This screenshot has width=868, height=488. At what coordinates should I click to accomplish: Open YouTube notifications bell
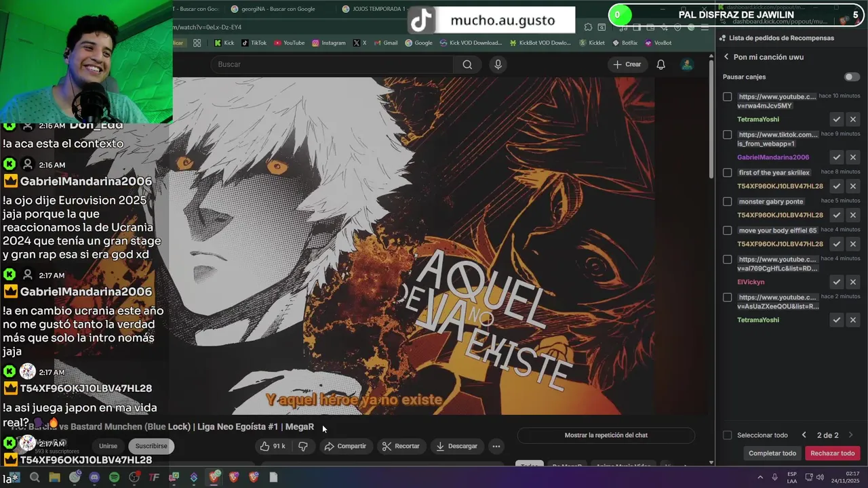pyautogui.click(x=660, y=64)
